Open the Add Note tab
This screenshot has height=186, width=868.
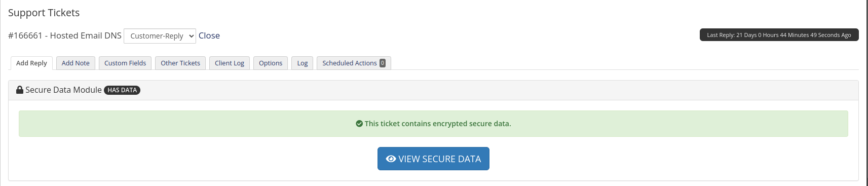[76, 63]
